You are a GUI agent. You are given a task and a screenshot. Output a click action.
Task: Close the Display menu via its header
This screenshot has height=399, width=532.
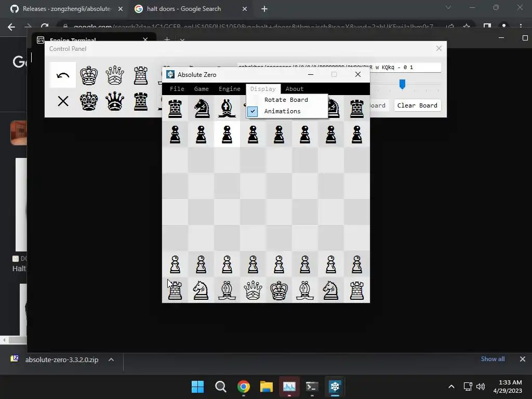[x=263, y=89]
